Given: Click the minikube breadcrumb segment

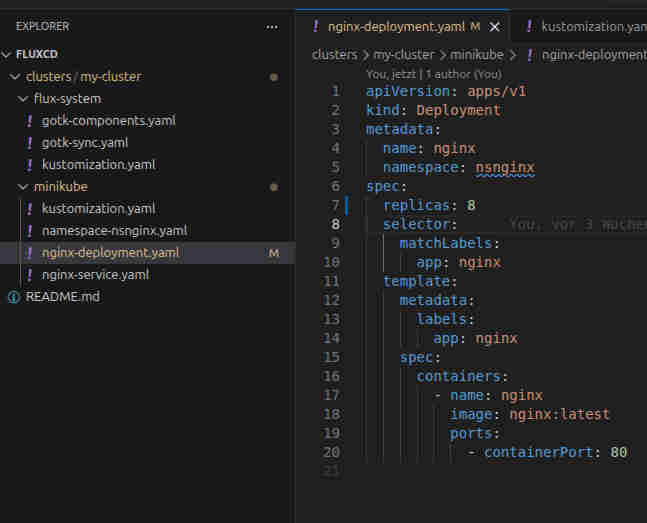Looking at the screenshot, I should [476, 55].
